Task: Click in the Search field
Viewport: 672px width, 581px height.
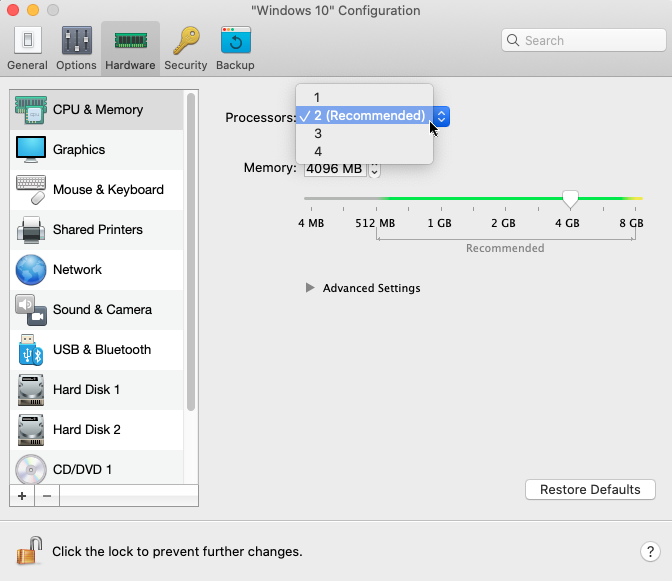Action: [584, 40]
